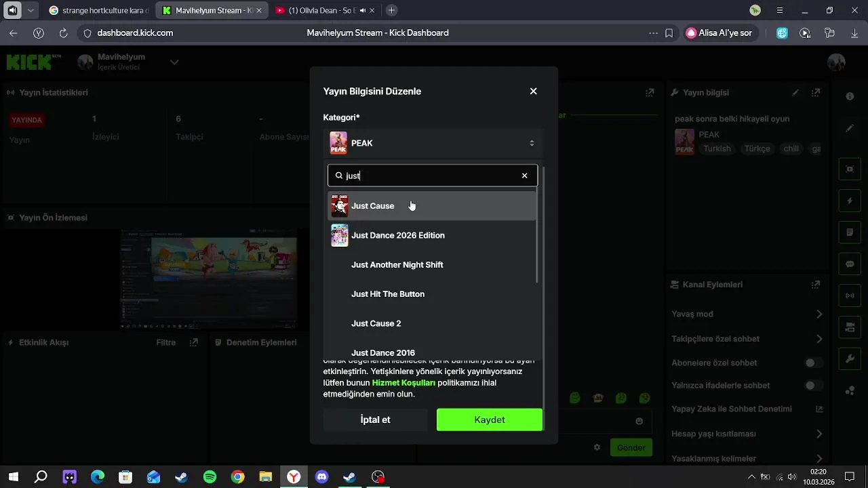Choose Just Another Night Shift category

[x=432, y=264]
